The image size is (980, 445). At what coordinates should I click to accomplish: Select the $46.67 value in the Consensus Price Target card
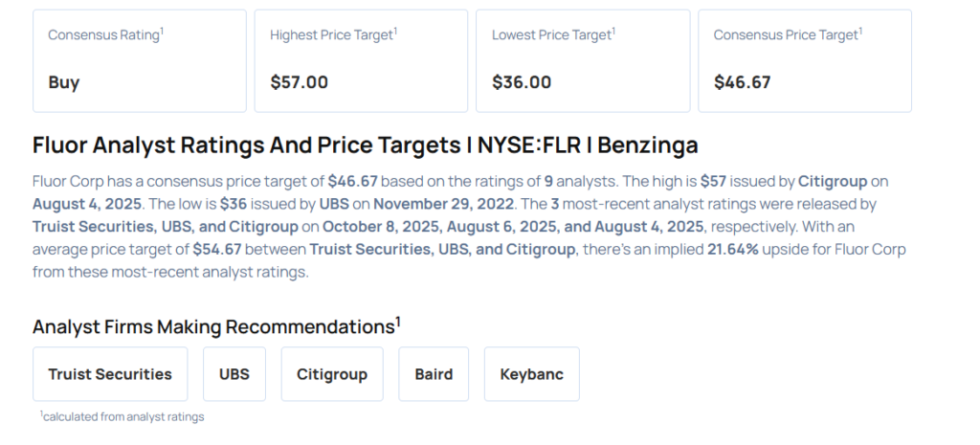[742, 82]
